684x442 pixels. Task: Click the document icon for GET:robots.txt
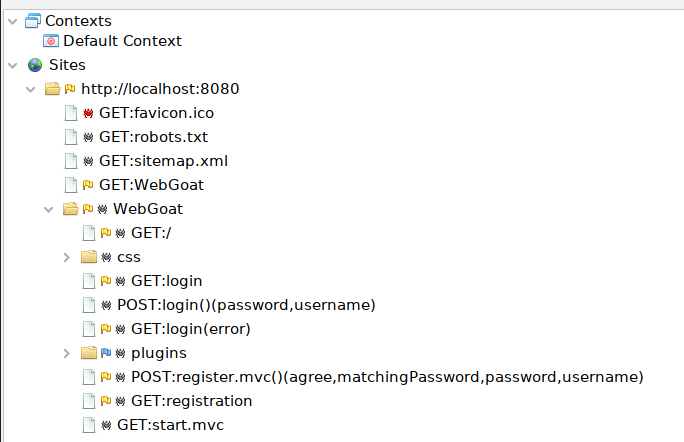click(71, 137)
